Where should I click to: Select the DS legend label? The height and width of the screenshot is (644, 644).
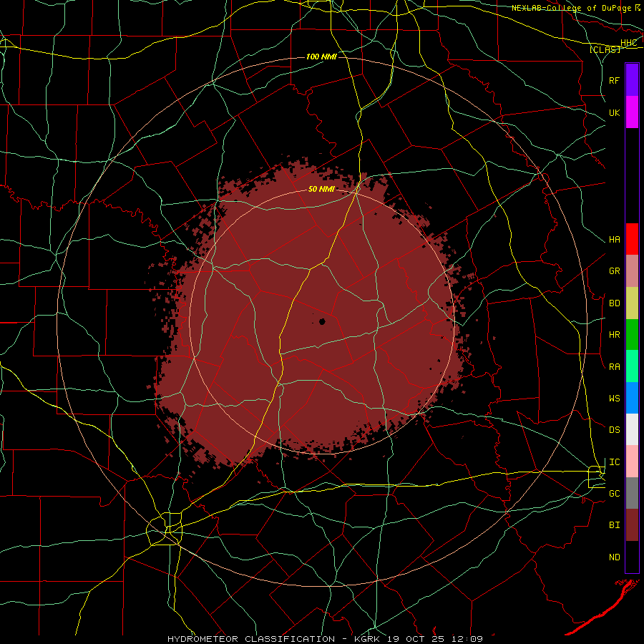614,429
